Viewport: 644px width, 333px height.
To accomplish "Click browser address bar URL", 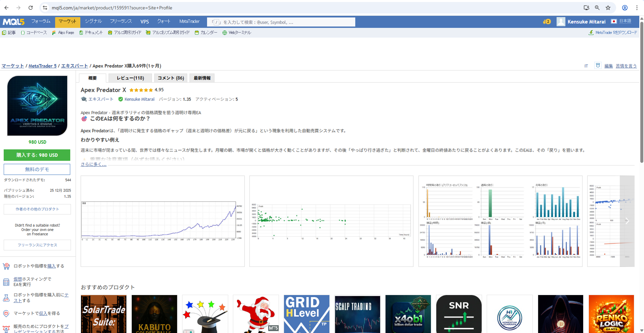I will 112,8.
